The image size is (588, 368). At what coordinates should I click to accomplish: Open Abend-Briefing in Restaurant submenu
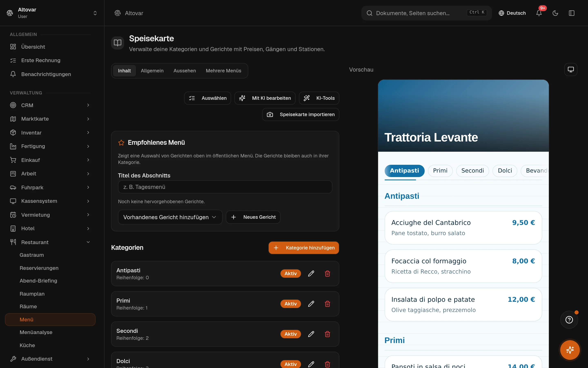[50, 281]
